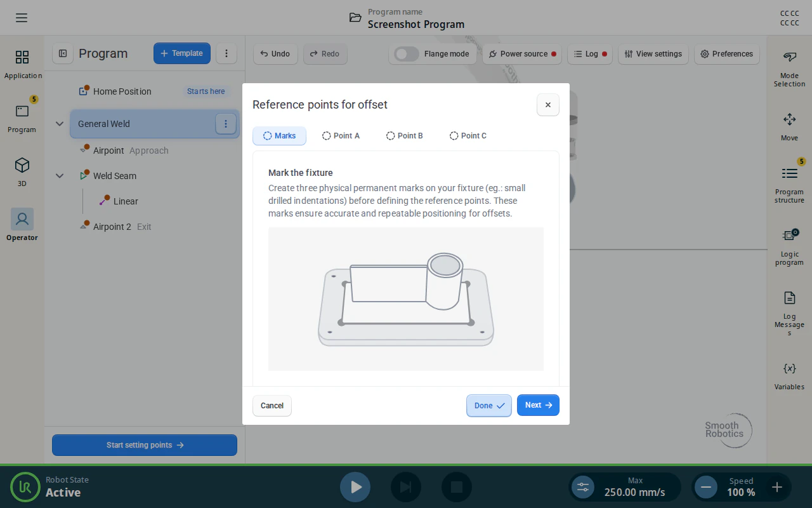Open the max speed sliders control
Image resolution: width=812 pixels, height=508 pixels.
pos(583,487)
